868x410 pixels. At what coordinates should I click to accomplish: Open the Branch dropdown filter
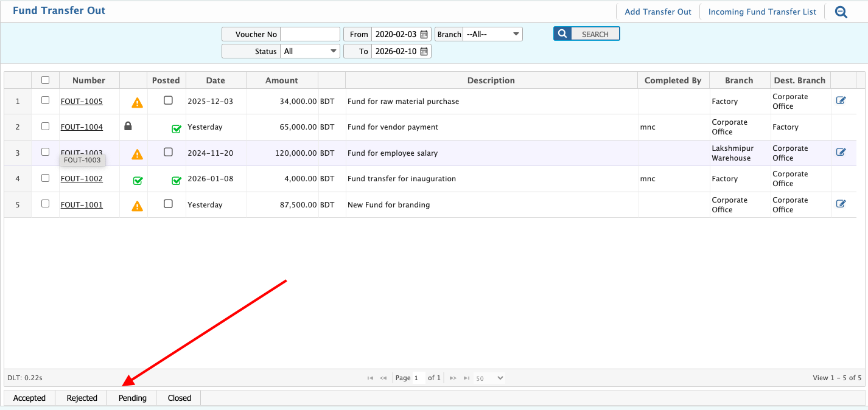pyautogui.click(x=492, y=35)
